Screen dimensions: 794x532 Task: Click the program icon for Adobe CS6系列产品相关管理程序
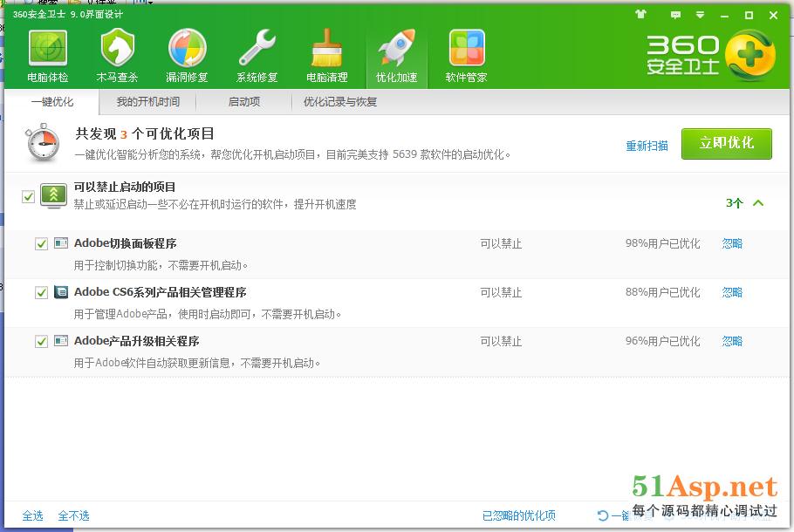pyautogui.click(x=61, y=292)
